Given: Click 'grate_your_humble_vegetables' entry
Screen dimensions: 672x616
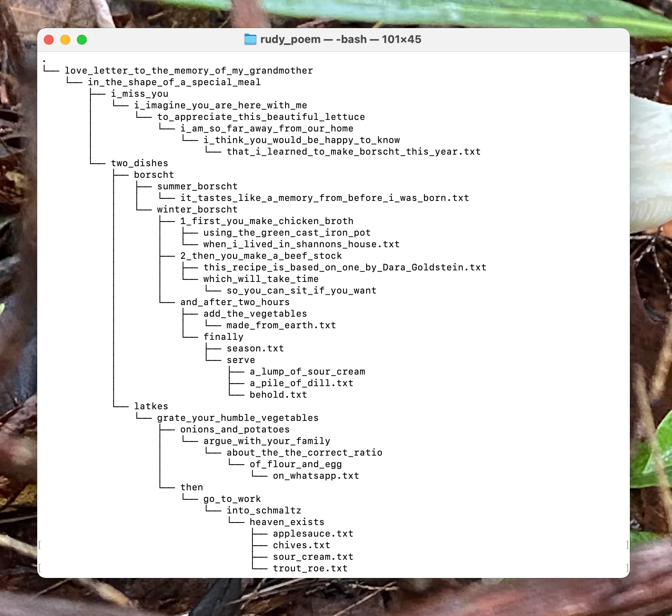Looking at the screenshot, I should click(x=238, y=418).
